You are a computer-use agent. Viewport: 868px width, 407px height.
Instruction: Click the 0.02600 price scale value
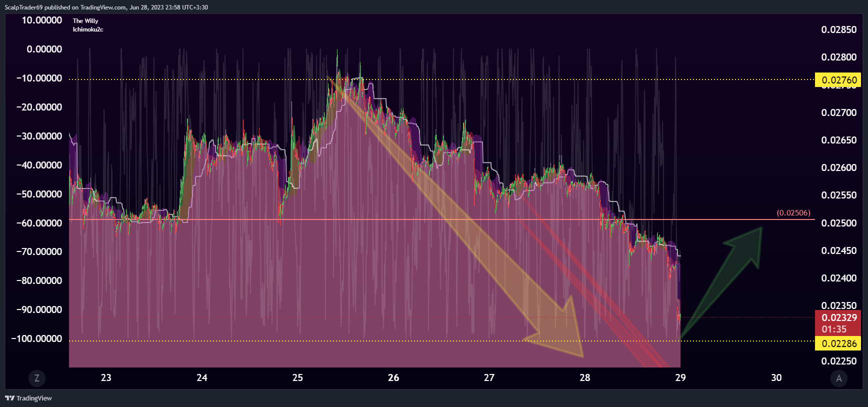tap(839, 167)
